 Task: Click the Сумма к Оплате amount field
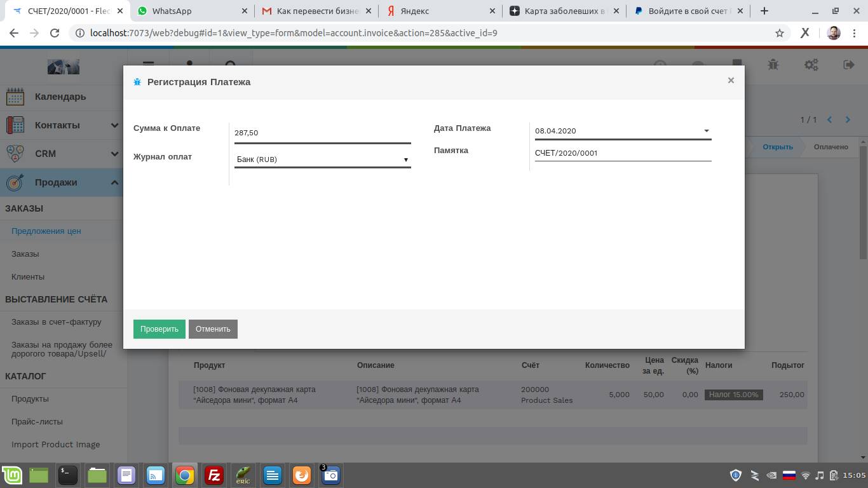click(322, 133)
